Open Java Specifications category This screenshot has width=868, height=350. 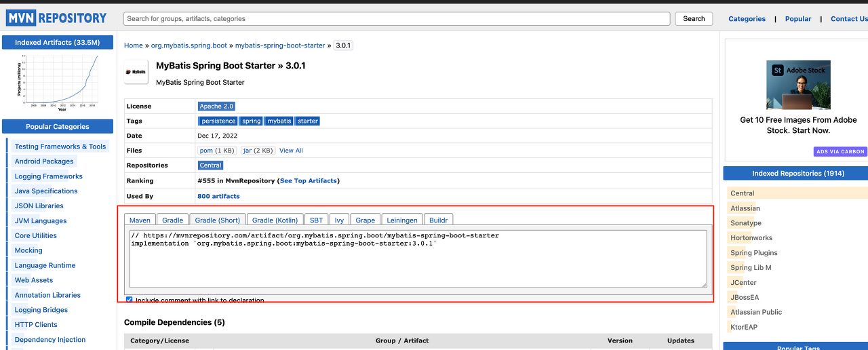click(46, 191)
